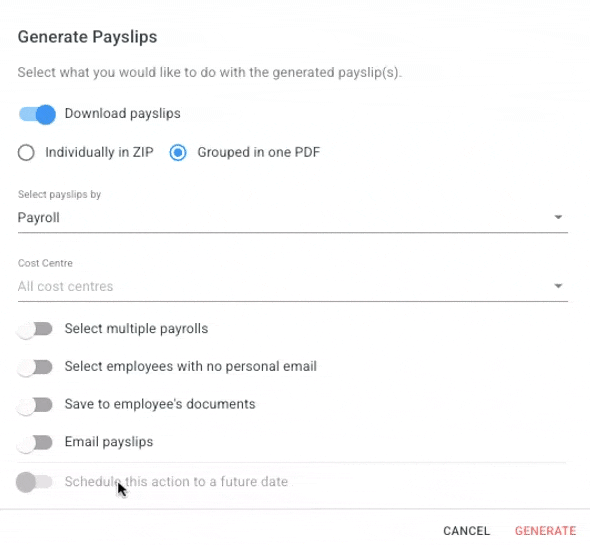Choose the Grouped in one PDF radio button
This screenshot has height=545, width=590.
(x=178, y=152)
